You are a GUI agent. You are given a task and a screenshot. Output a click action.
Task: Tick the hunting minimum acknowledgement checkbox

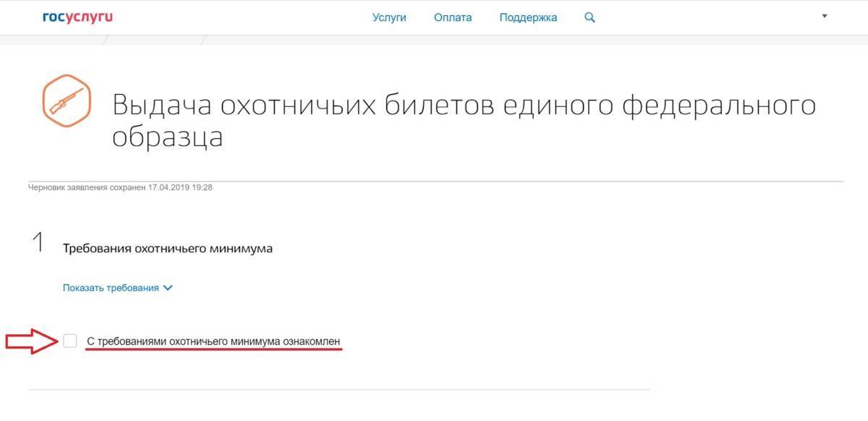[70, 341]
